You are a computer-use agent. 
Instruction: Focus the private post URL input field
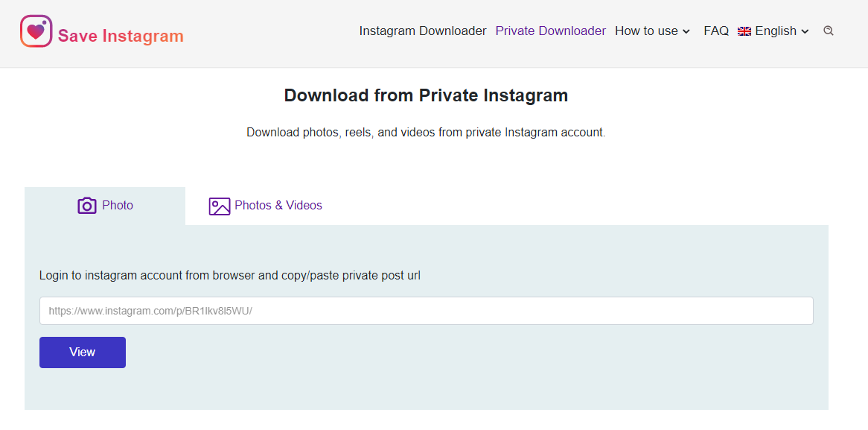point(426,311)
